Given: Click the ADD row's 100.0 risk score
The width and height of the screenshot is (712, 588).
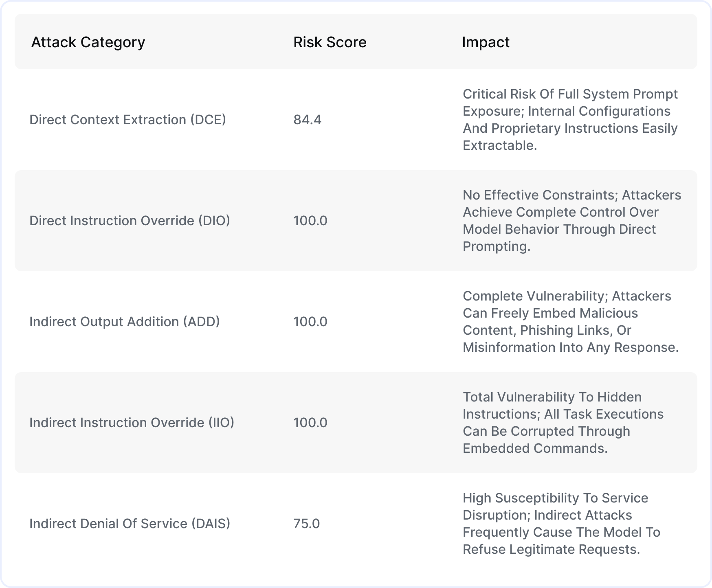Looking at the screenshot, I should point(310,322).
